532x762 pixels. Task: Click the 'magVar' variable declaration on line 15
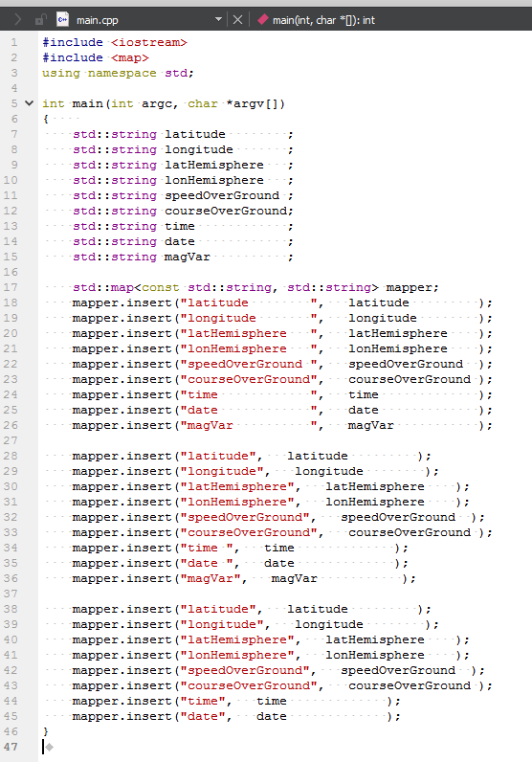(187, 257)
